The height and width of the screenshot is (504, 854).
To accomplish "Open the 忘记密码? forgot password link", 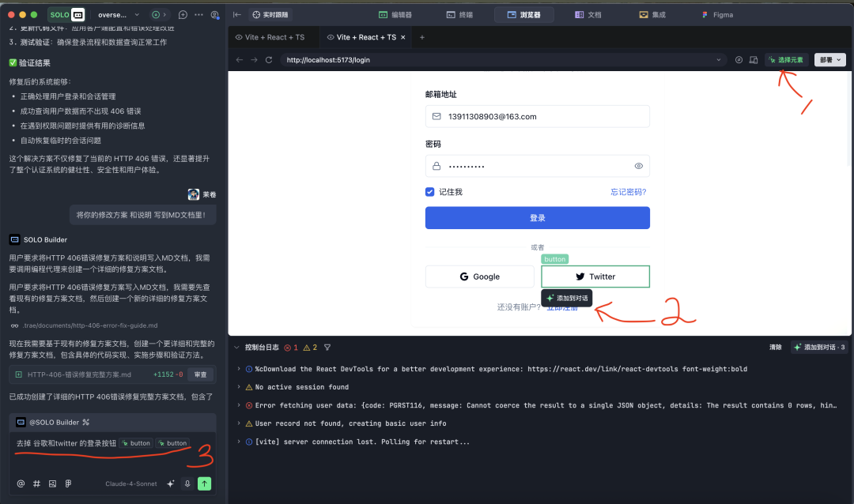I will [x=629, y=192].
